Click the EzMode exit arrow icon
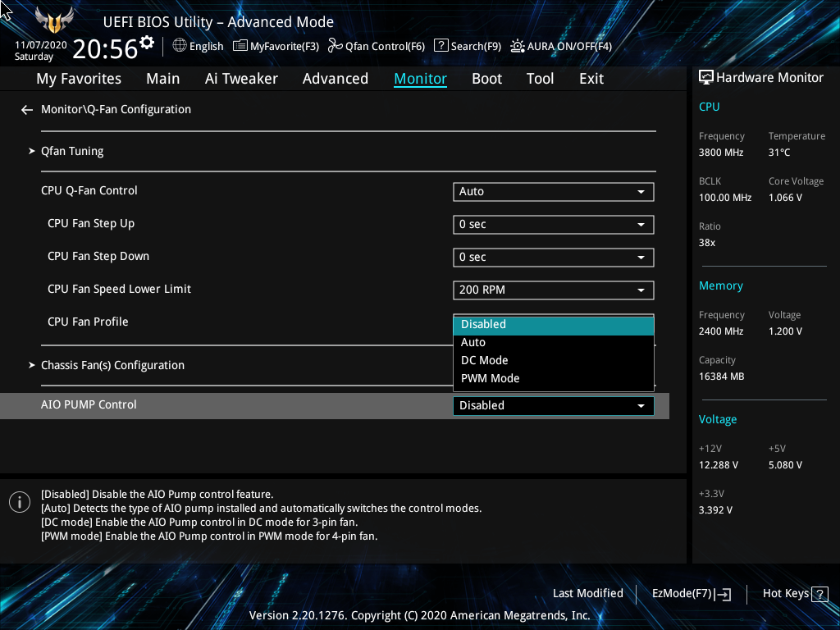 pos(724,594)
